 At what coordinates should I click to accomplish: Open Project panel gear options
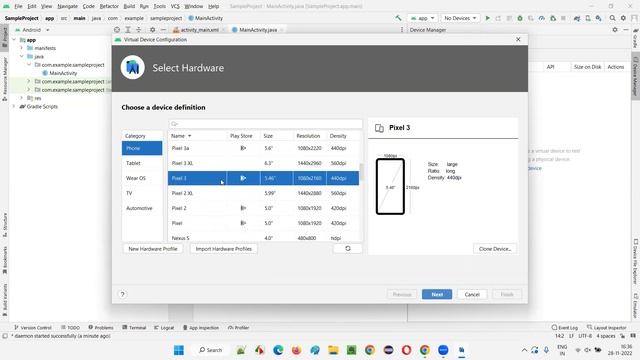click(152, 30)
